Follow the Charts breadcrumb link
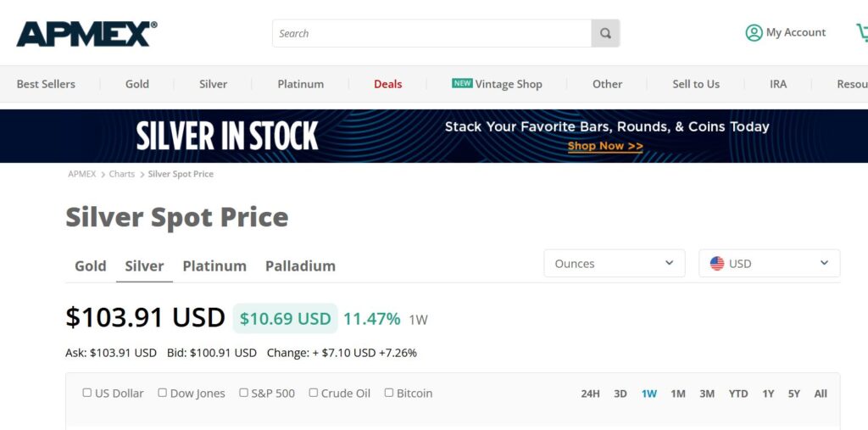Viewport: 868px width, 430px height. pos(122,174)
